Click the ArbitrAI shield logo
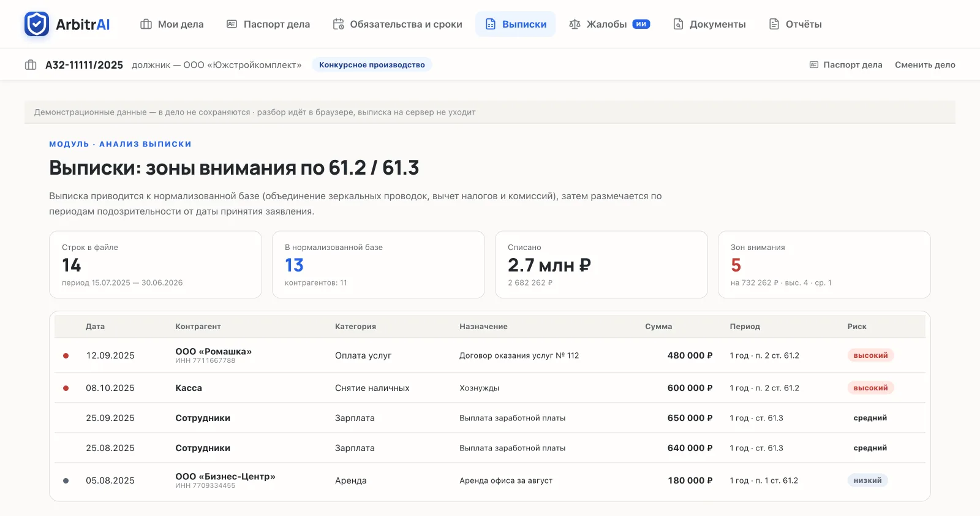 pos(37,24)
